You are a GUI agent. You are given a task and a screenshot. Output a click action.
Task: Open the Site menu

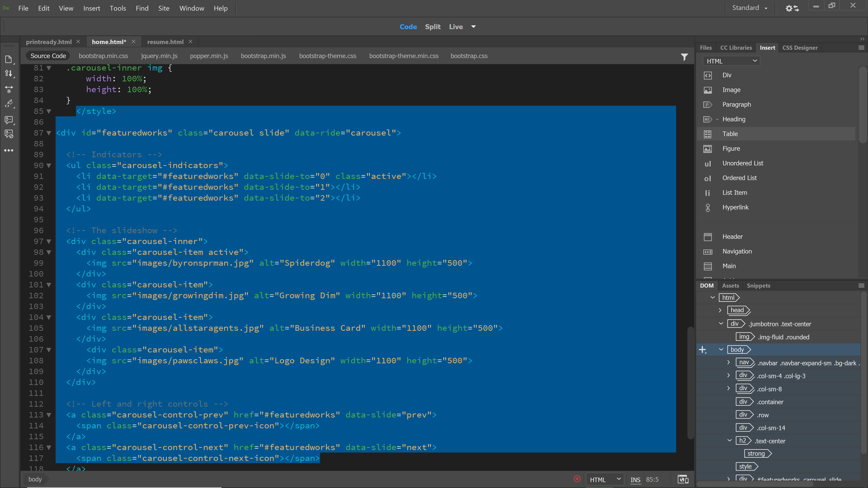pos(164,8)
